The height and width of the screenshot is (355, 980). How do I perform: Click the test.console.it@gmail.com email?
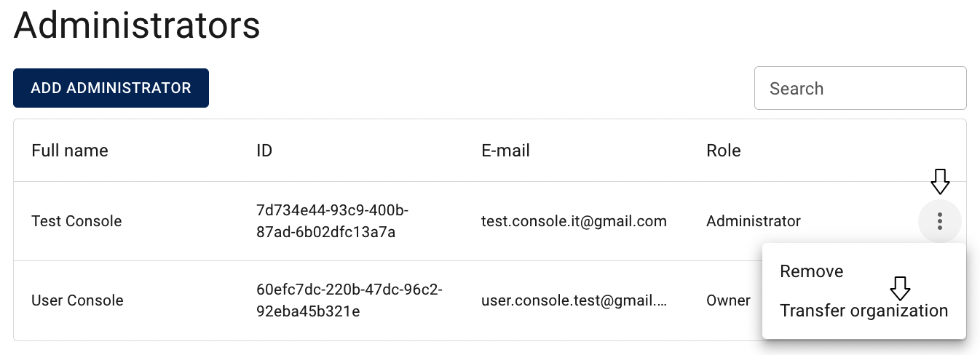click(574, 221)
